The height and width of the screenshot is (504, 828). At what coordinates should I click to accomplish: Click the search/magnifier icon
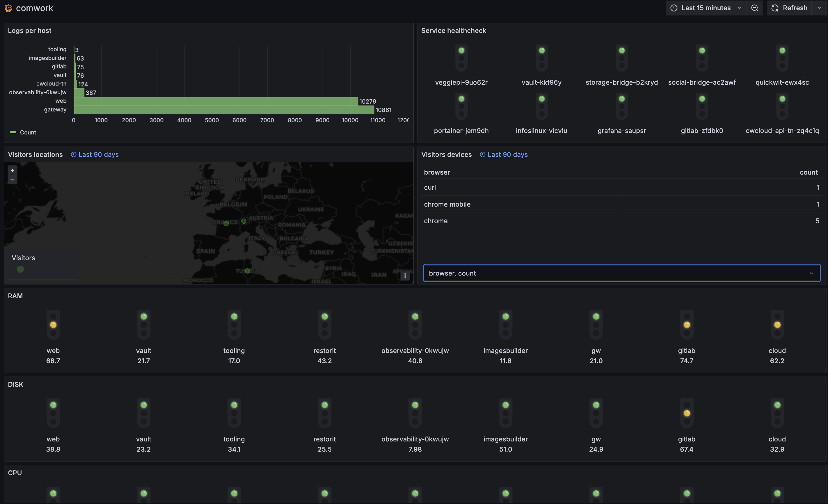pyautogui.click(x=755, y=8)
